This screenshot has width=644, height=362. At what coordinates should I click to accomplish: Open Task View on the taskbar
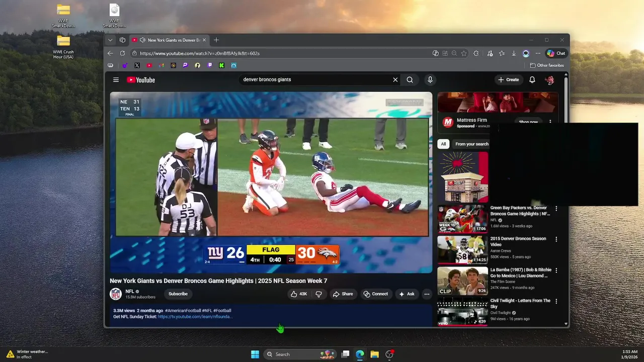coord(345,354)
